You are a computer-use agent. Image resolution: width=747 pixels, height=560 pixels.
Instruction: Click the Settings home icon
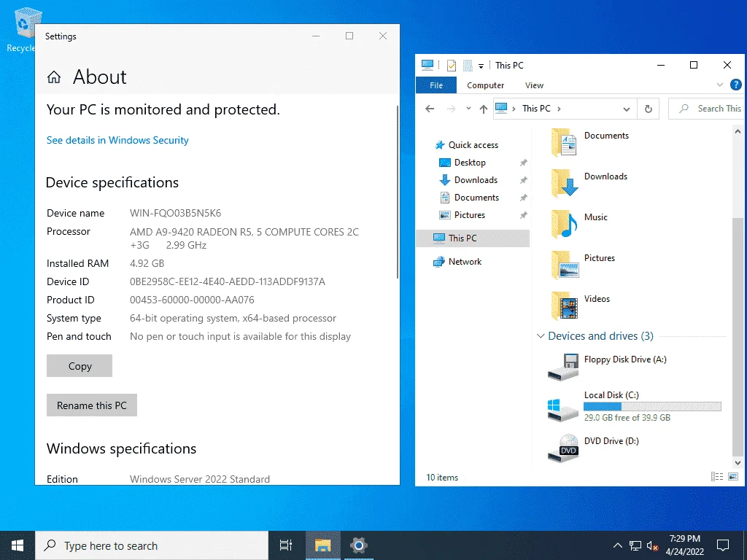54,77
